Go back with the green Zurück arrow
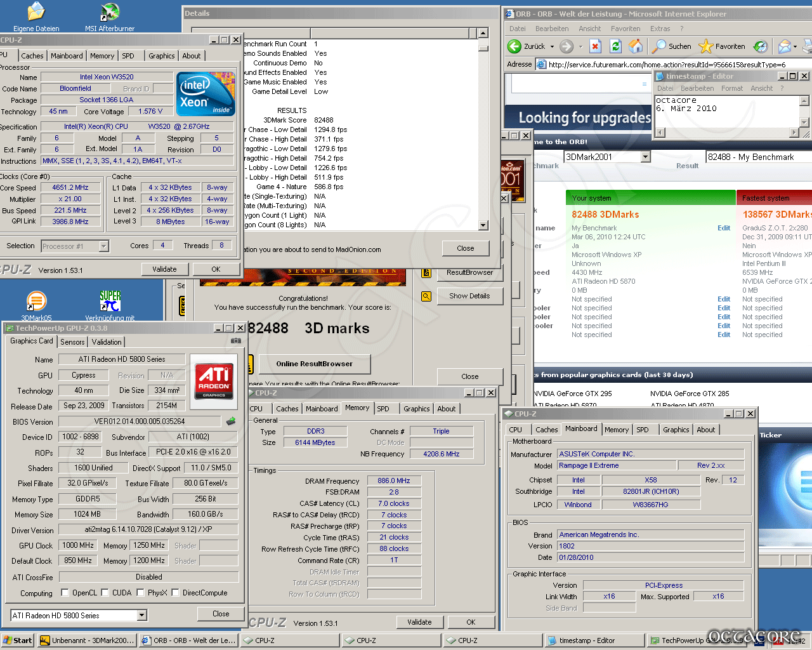 pyautogui.click(x=514, y=46)
